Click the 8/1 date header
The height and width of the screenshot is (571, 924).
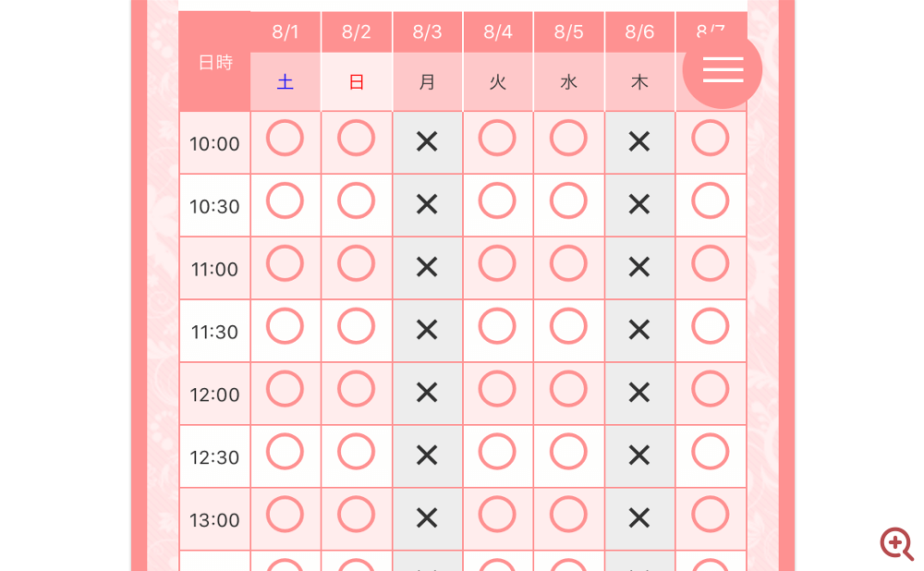click(x=286, y=31)
